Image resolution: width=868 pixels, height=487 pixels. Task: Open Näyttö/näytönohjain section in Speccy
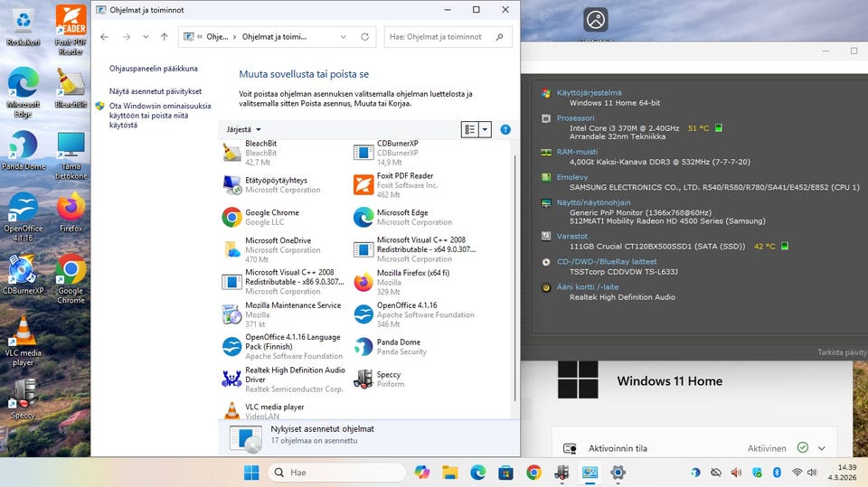593,202
